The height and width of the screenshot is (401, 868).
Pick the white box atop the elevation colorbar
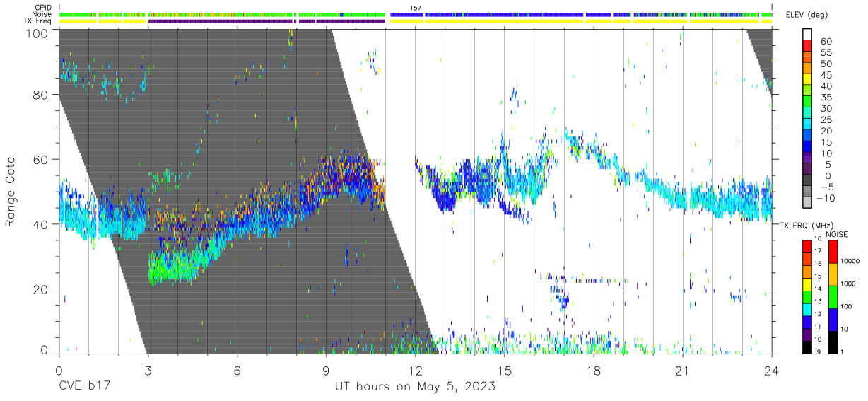click(x=807, y=34)
